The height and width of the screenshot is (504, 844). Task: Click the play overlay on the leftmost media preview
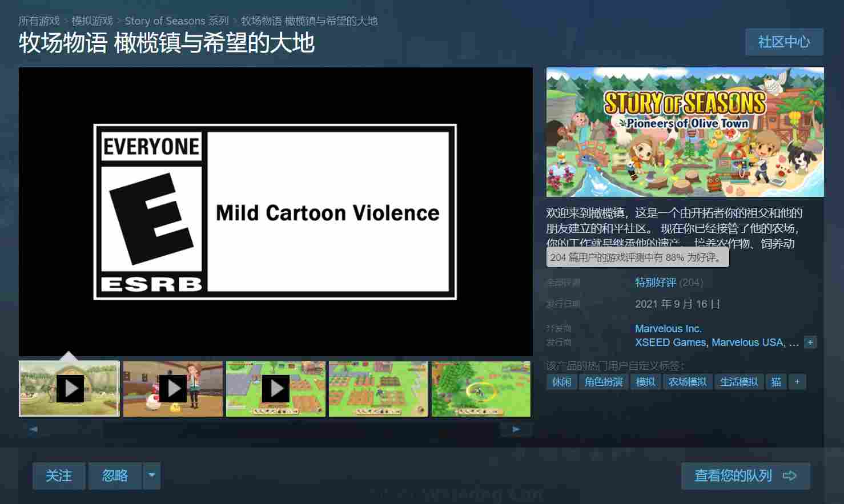(x=70, y=389)
